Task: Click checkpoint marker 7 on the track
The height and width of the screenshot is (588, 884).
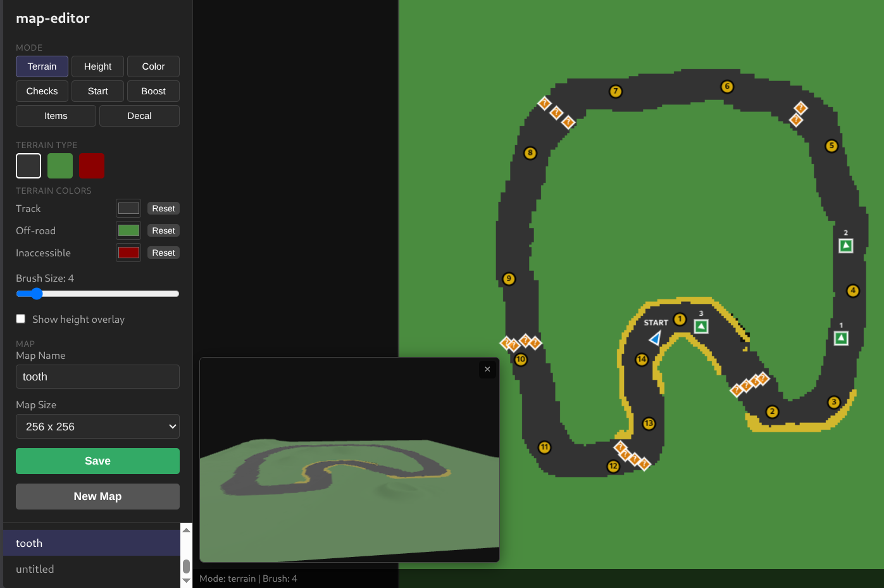Action: 615,91
